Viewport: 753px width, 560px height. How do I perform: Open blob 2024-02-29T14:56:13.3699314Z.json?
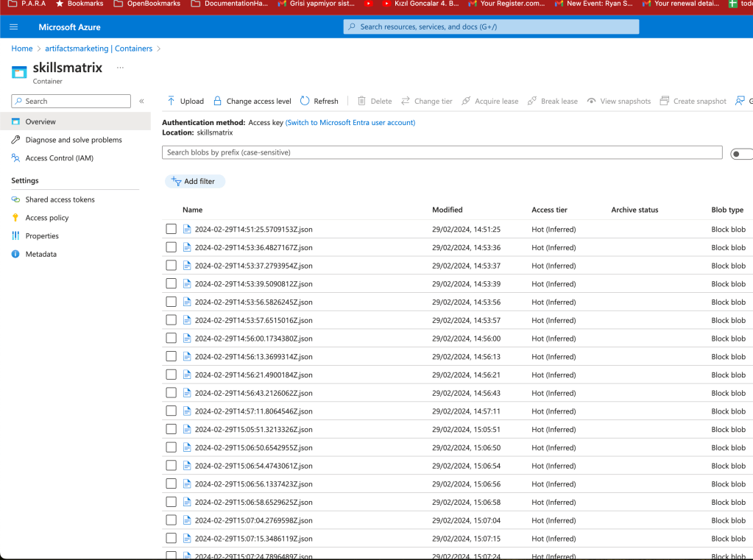253,357
